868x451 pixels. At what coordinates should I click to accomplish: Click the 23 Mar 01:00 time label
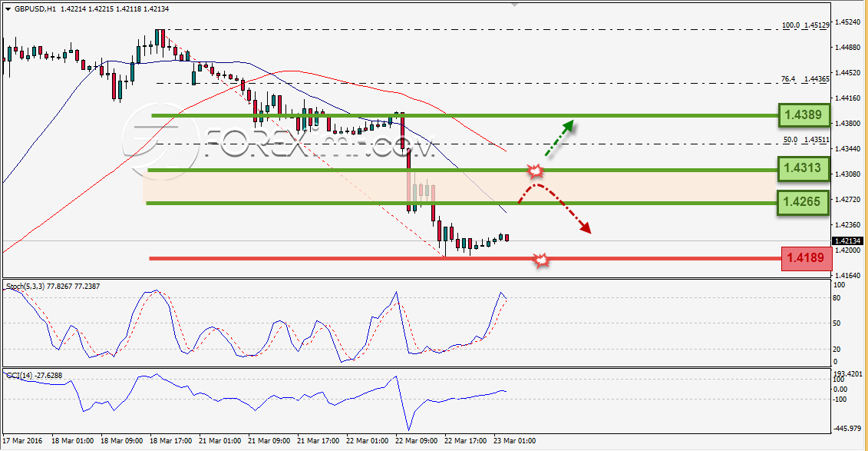pos(514,441)
